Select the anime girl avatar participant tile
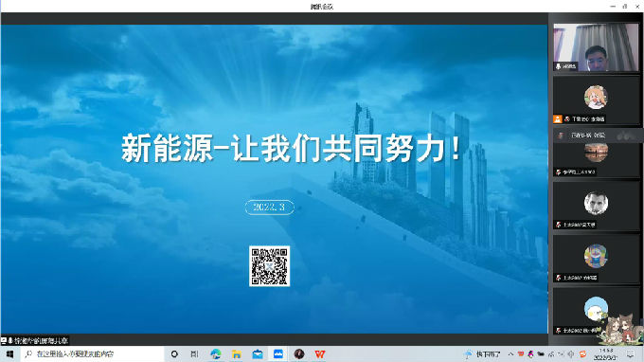The height and width of the screenshot is (362, 644). (x=596, y=100)
